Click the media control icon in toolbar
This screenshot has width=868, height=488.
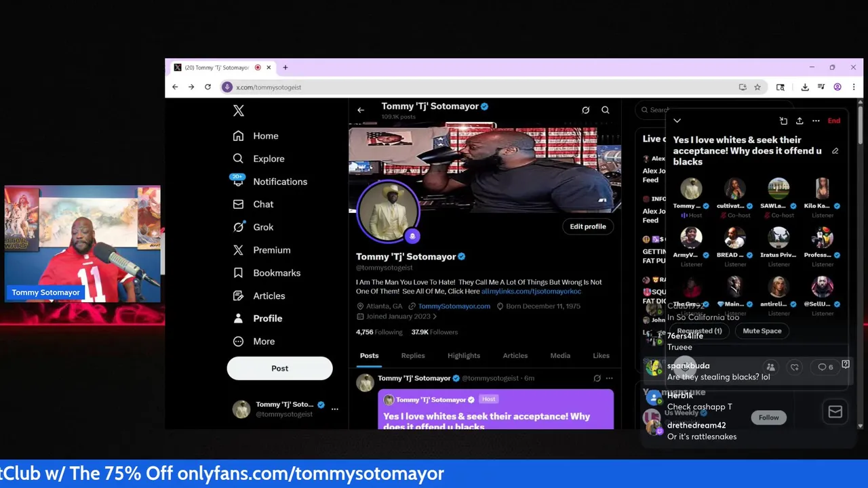[x=821, y=87]
